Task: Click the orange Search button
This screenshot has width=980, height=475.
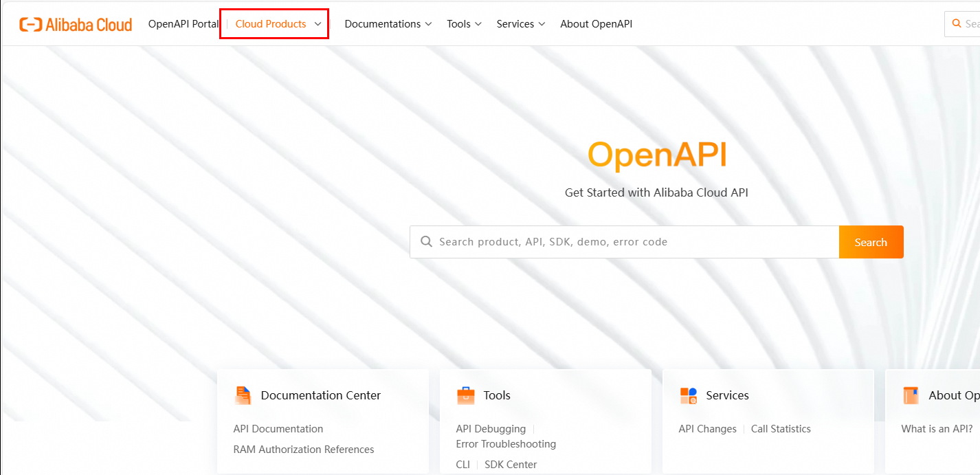Action: 871,242
